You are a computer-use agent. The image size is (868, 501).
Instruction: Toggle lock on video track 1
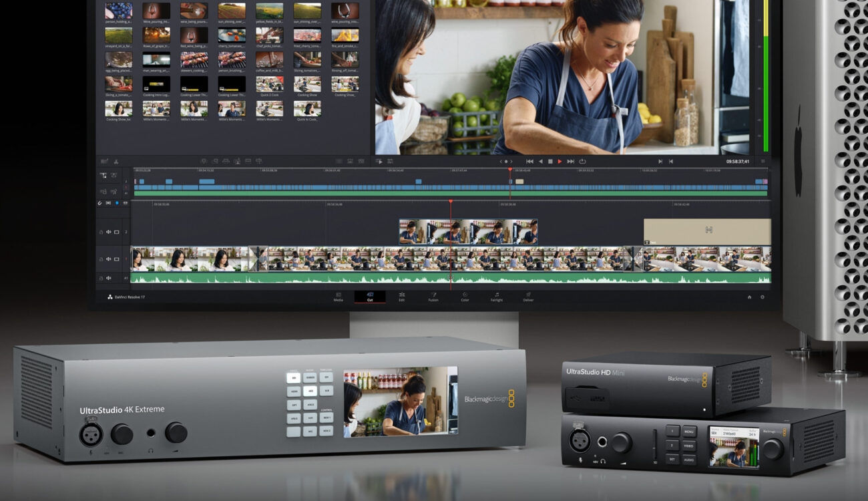click(x=101, y=259)
